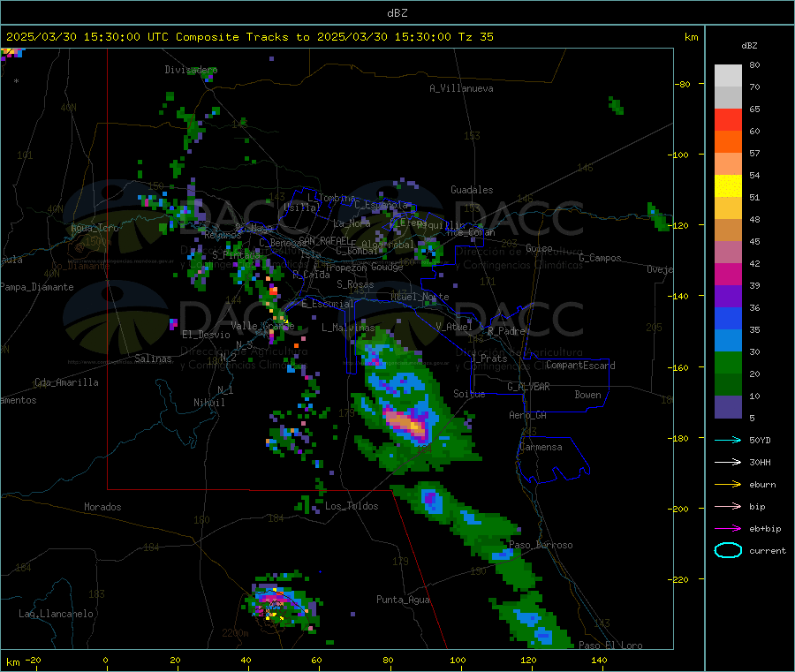Click the 'R_Padre' map label
Viewport: 795px width, 672px height.
click(x=506, y=331)
